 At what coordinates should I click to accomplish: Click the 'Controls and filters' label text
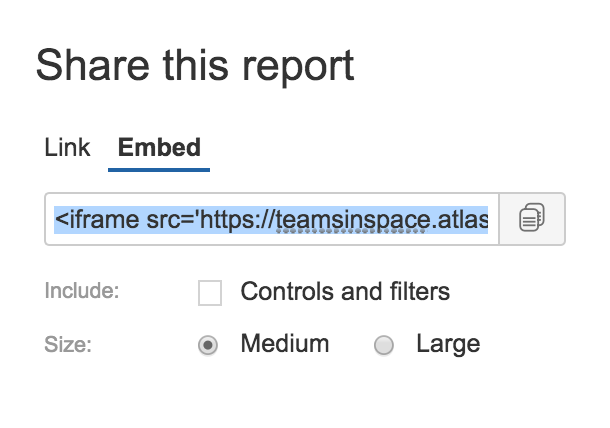(345, 291)
